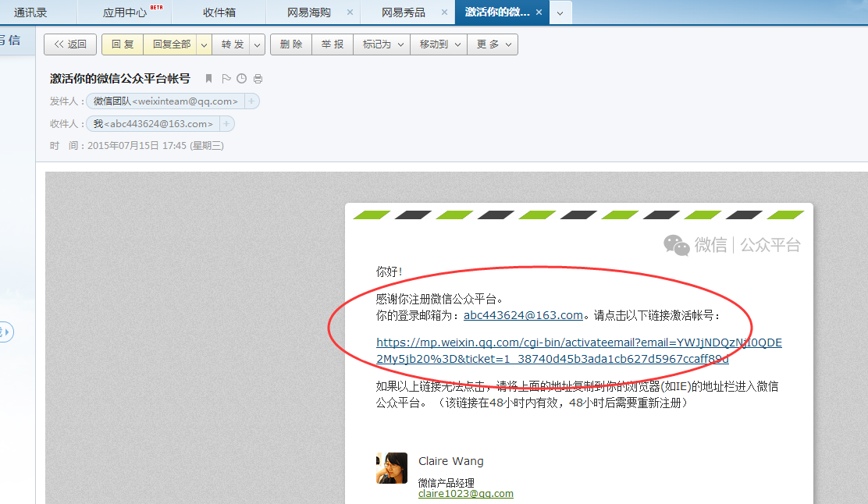Open the WeChat account activation link
The height and width of the screenshot is (504, 868).
click(578, 350)
